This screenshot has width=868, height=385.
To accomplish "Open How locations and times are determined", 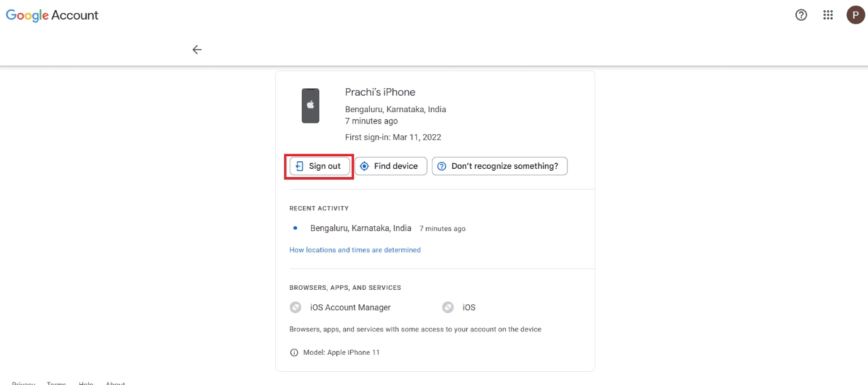I will click(355, 250).
